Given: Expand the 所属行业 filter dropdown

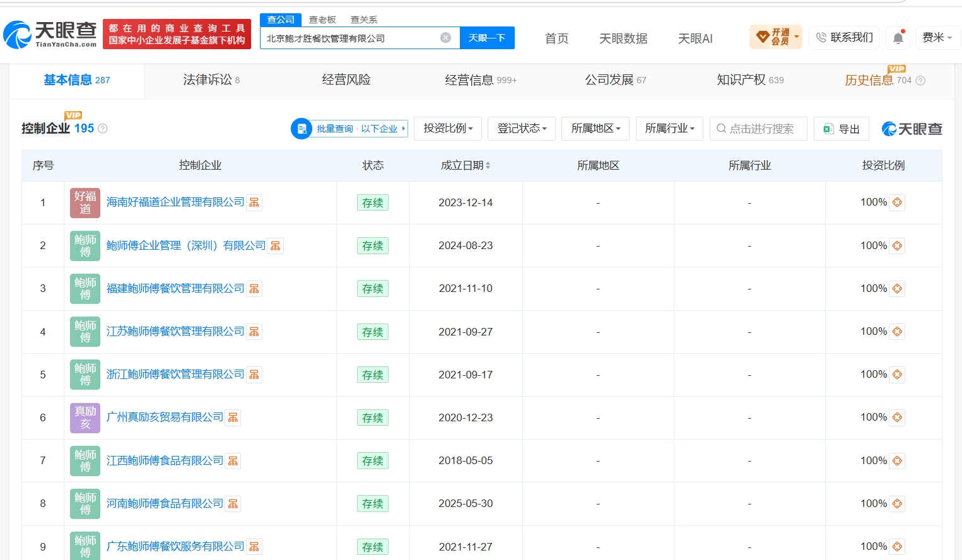Looking at the screenshot, I should 669,129.
